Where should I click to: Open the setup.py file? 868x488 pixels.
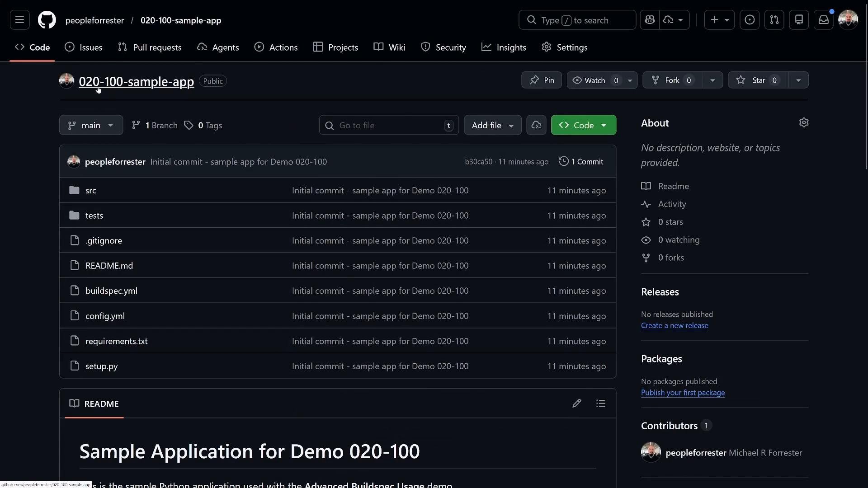101,366
